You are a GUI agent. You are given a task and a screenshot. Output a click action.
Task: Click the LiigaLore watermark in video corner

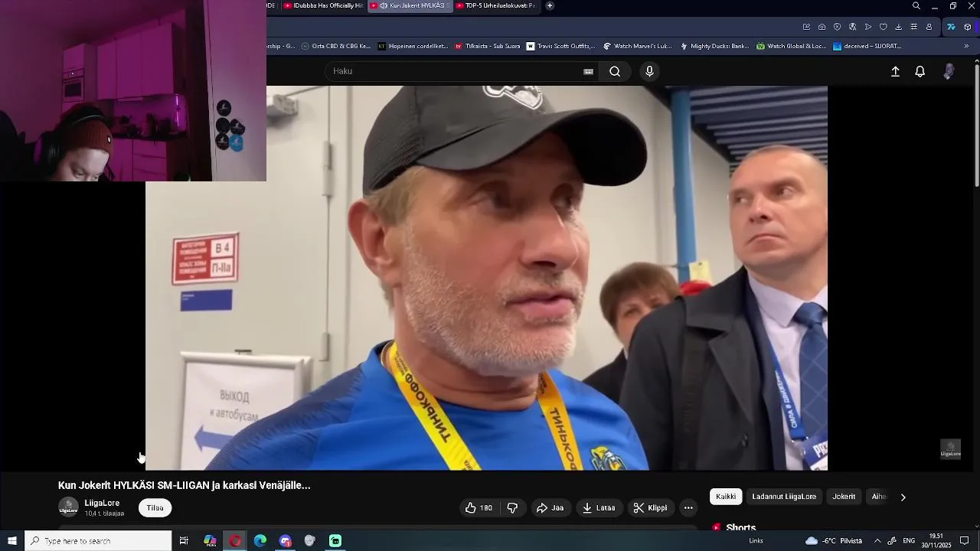coord(950,449)
